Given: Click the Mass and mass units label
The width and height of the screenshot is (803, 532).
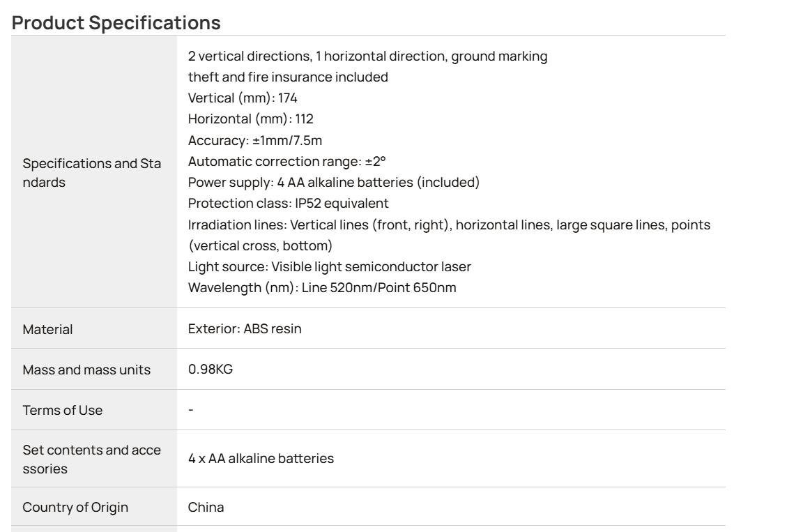Looking at the screenshot, I should click(86, 370).
